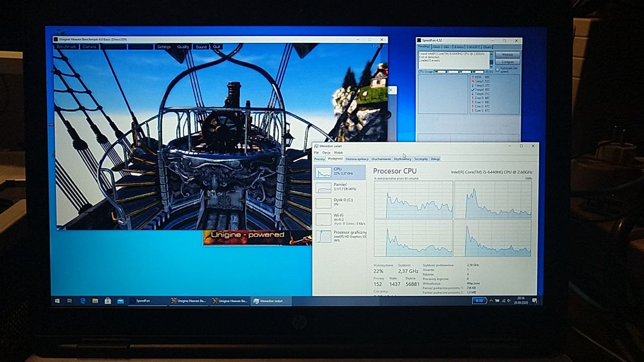
Task: Open the Exotics tab in SpeedFan
Action: coord(458,47)
